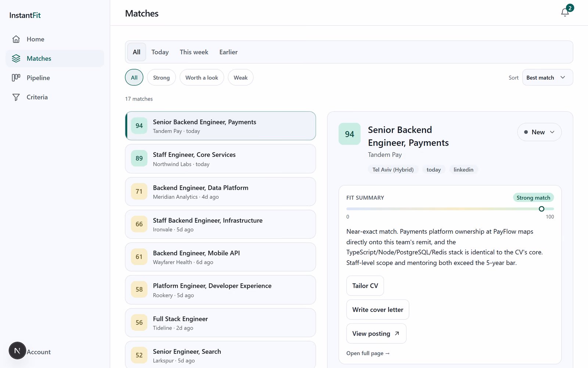Click the fit score slider handle
The height and width of the screenshot is (368, 588).
tap(541, 209)
